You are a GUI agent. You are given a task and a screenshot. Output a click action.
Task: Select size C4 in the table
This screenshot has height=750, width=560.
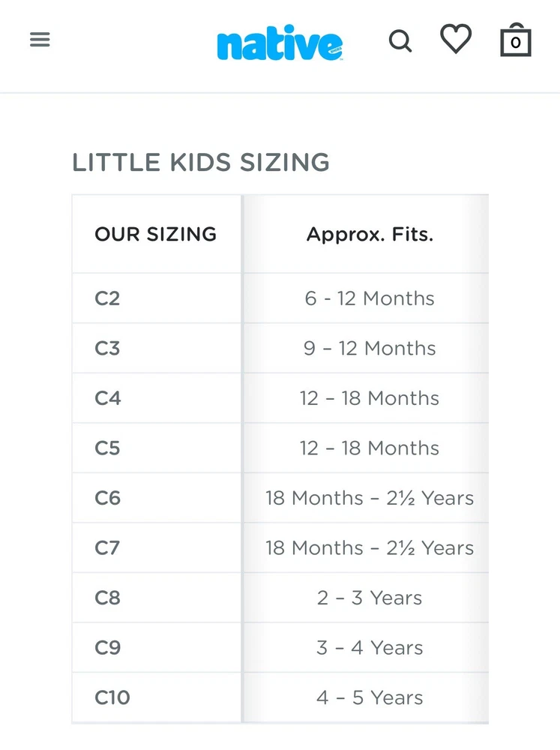[x=107, y=398]
